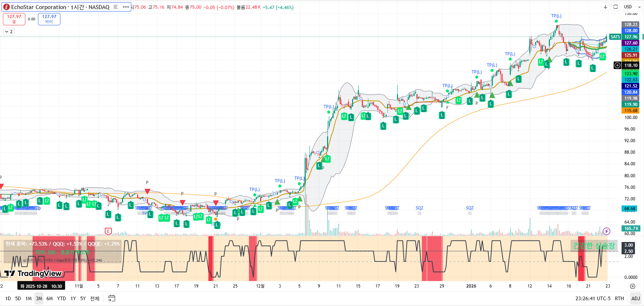Click the 125.91 dark red price label

pos(631,55)
